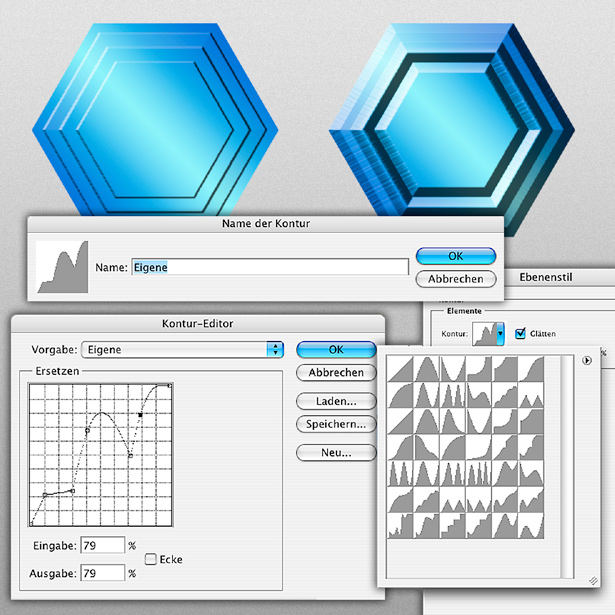Click the Eingabe percentage field
Screen dimensions: 615x615
[103, 545]
